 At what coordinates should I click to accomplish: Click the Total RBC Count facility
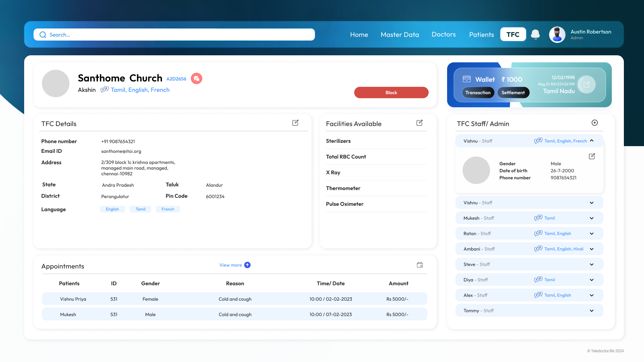coord(346,157)
